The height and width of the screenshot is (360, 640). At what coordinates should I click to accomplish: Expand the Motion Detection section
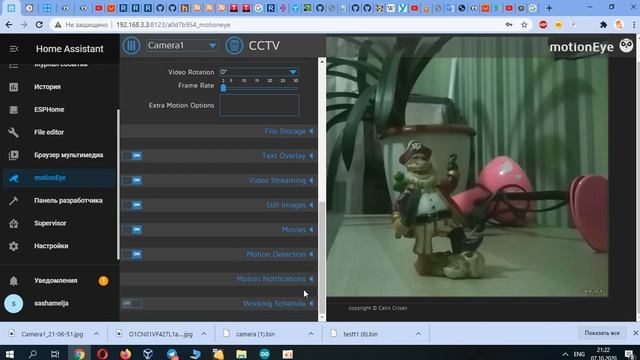(280, 254)
